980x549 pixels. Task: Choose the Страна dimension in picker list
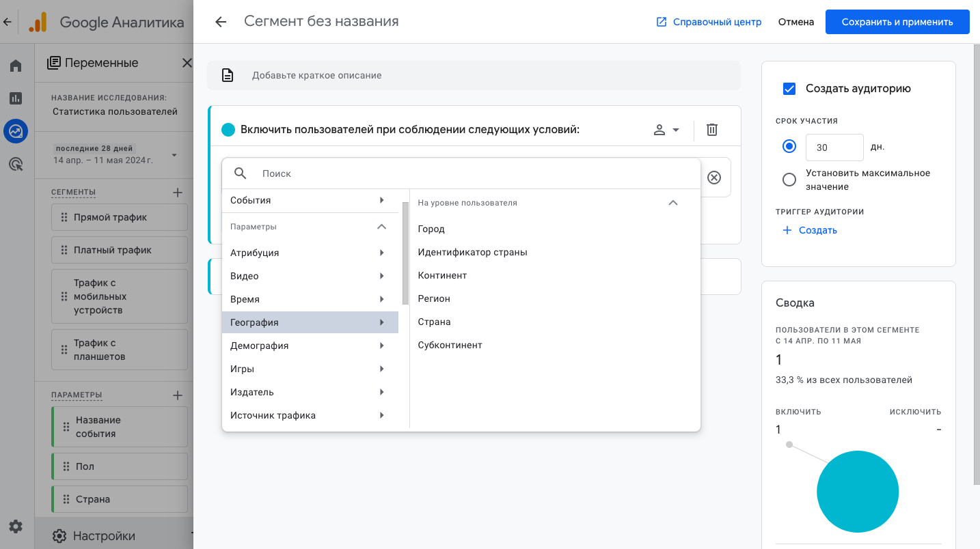(x=435, y=322)
